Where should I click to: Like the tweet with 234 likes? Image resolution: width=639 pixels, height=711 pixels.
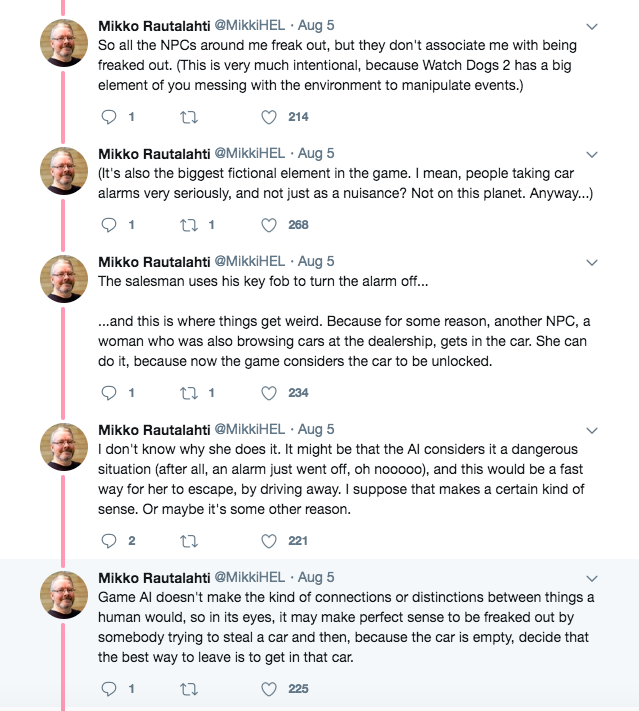pos(268,393)
